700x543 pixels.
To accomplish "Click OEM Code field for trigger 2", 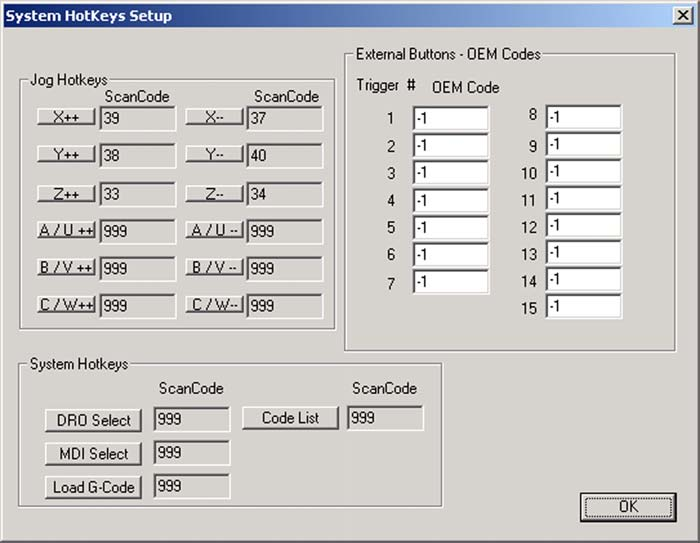I will pos(450,146).
